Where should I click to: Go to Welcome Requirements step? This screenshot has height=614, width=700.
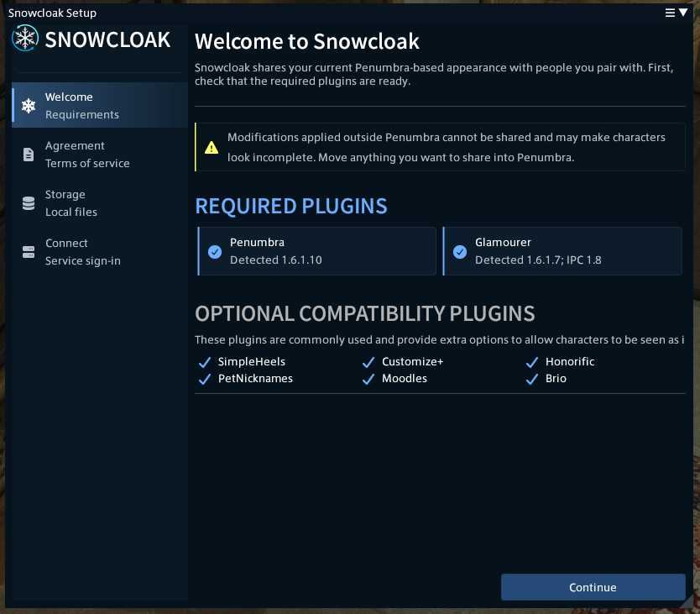(x=100, y=106)
